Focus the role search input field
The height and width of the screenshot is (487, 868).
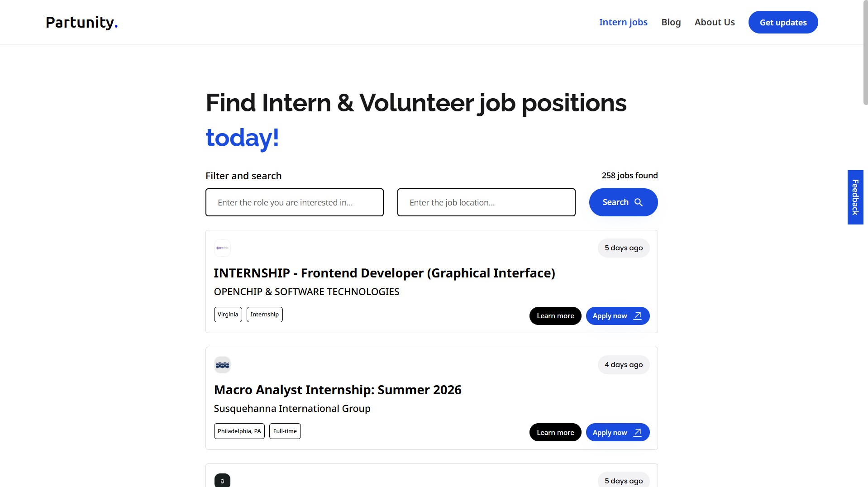294,202
